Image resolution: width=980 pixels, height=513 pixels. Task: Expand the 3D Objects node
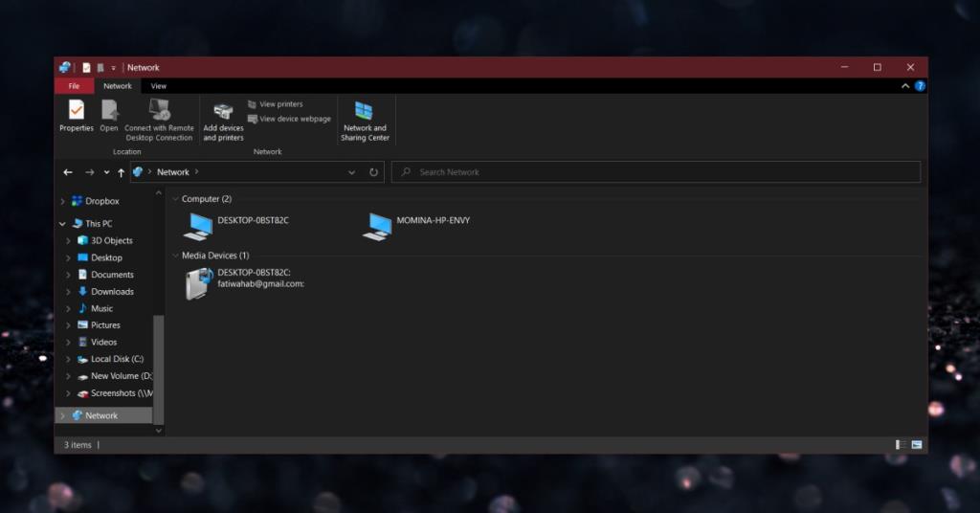pyautogui.click(x=68, y=240)
